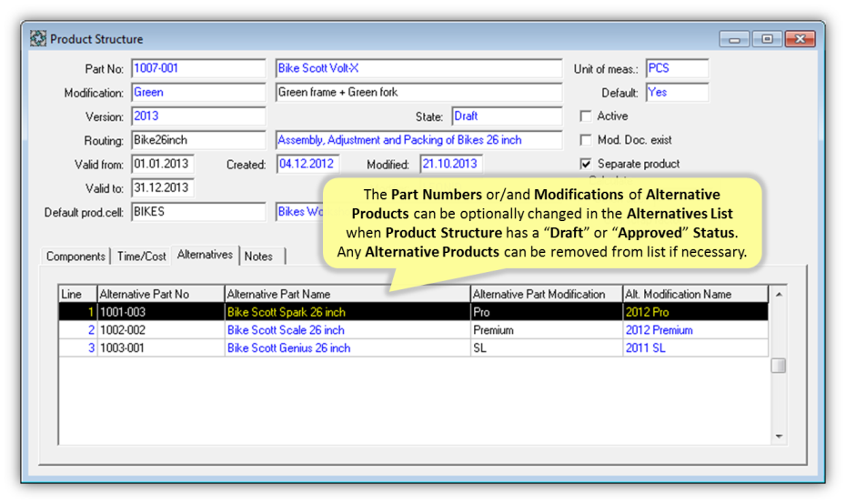Click the Valid from date 01.01.2013
The height and width of the screenshot is (504, 846).
[x=163, y=164]
